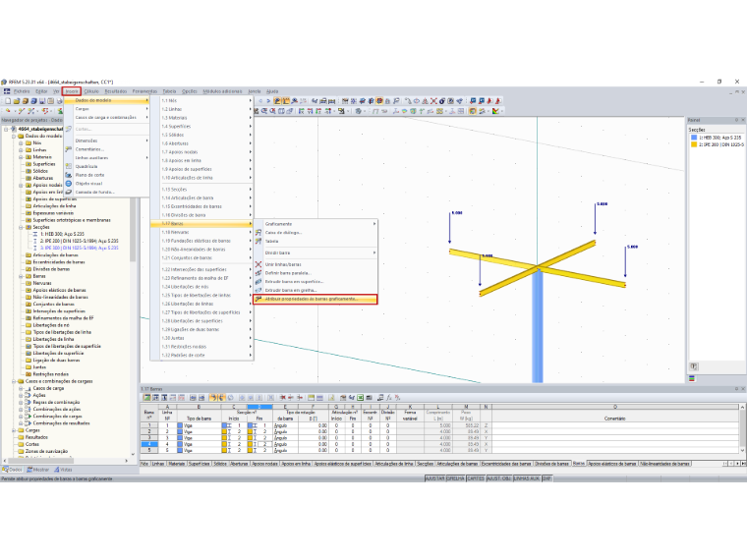Open the Resultados menu
Viewport: 747px width, 560px height.
point(116,91)
